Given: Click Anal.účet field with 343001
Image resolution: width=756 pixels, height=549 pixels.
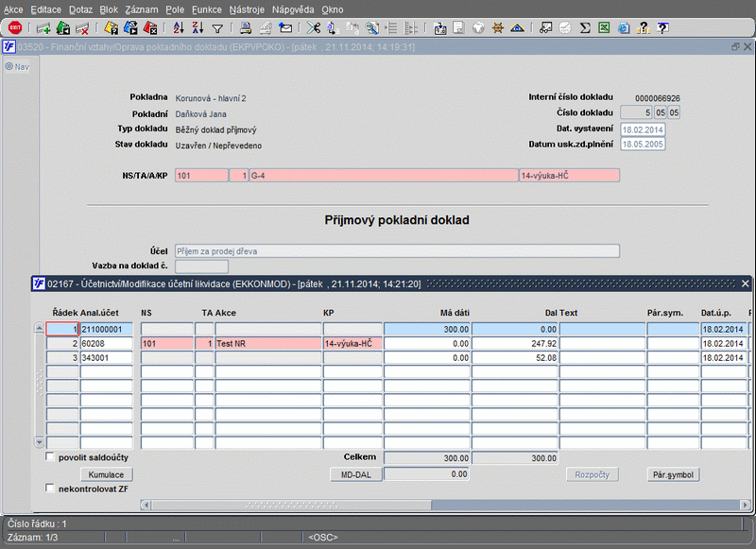Looking at the screenshot, I should [106, 357].
